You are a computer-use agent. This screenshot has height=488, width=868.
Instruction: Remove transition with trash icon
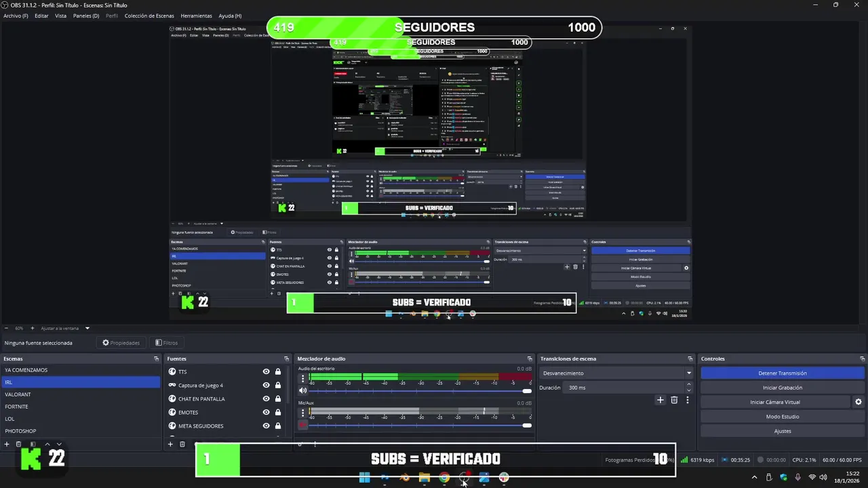tap(674, 400)
